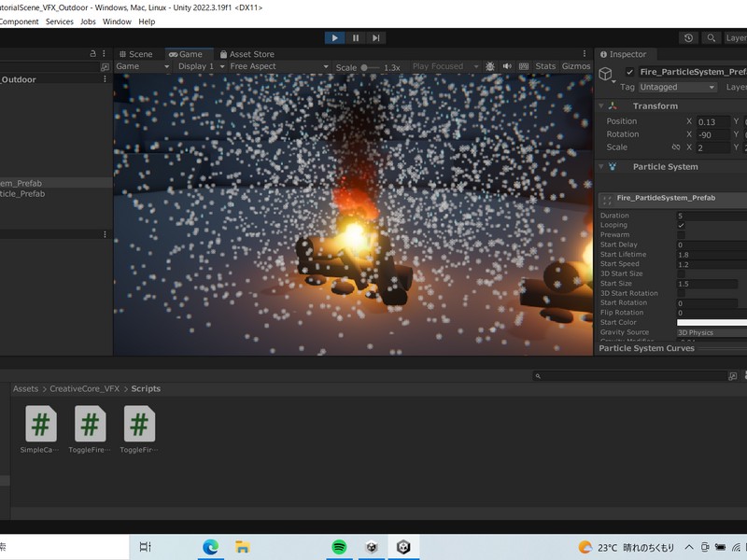
Task: Mute audio in the Game view toolbar
Action: point(505,66)
